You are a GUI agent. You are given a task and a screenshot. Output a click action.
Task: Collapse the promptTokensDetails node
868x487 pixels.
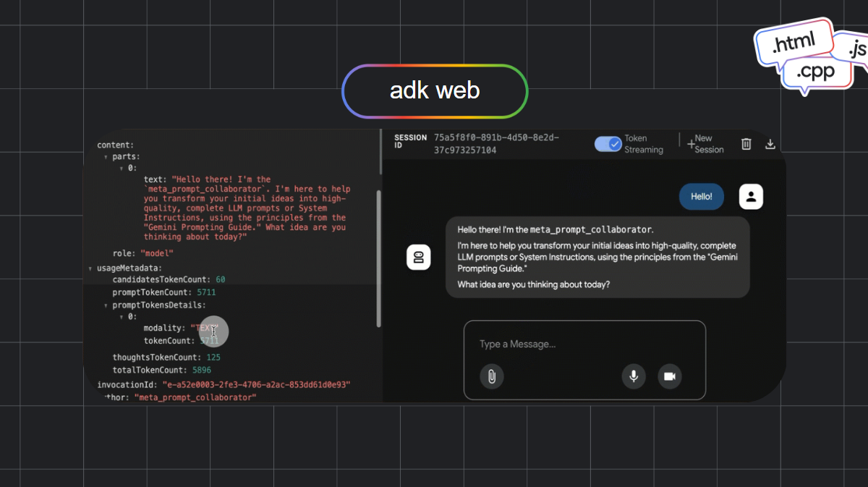pos(106,305)
